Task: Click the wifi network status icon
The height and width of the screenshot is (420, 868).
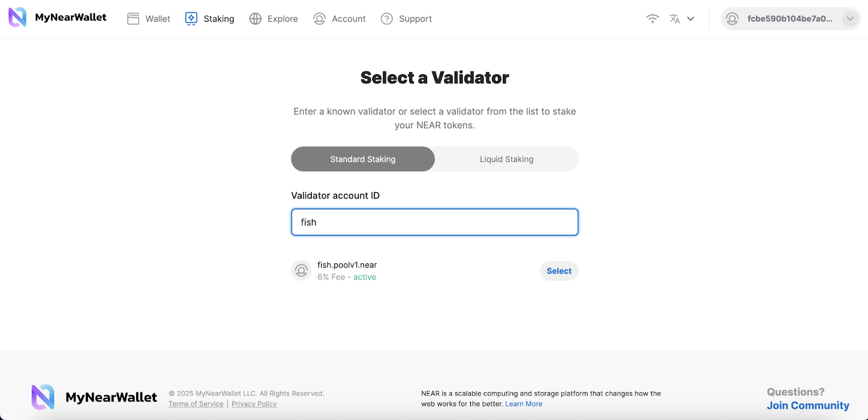Action: (x=653, y=19)
